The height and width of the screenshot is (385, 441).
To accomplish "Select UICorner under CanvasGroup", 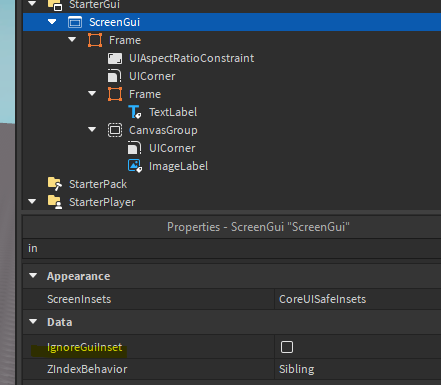I will tap(172, 148).
